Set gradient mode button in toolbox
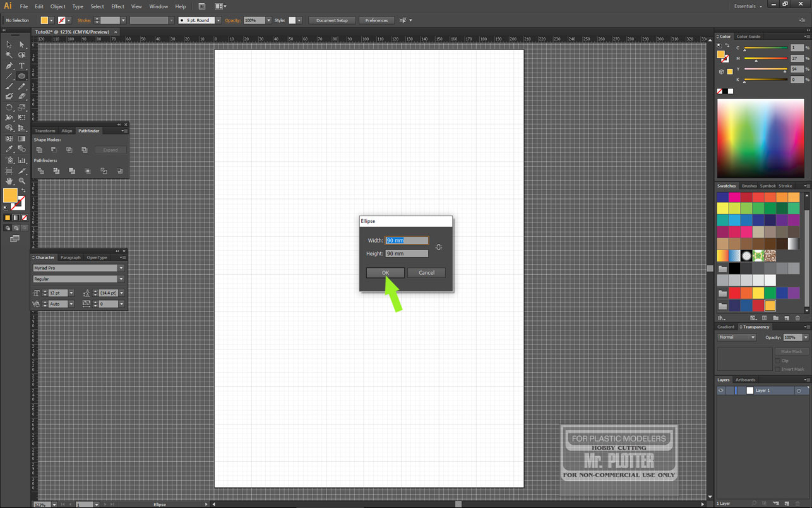 click(16, 217)
